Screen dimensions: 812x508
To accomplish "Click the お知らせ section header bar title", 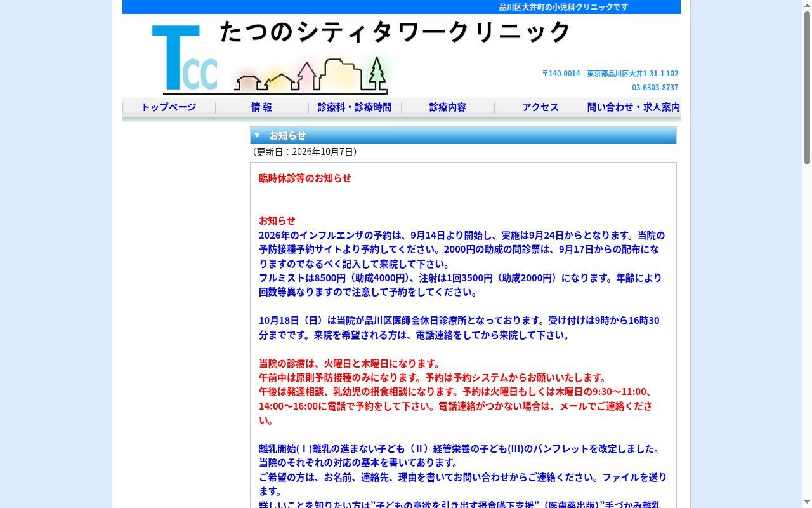I will point(287,135).
